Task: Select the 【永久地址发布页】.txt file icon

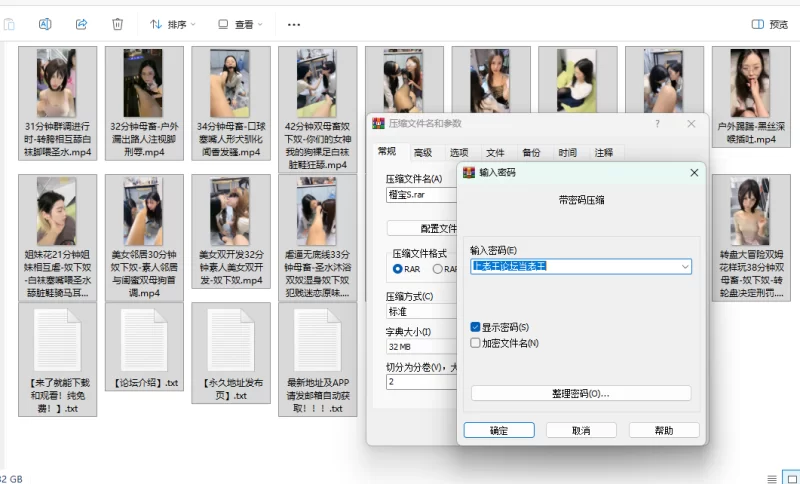Action: coord(231,340)
